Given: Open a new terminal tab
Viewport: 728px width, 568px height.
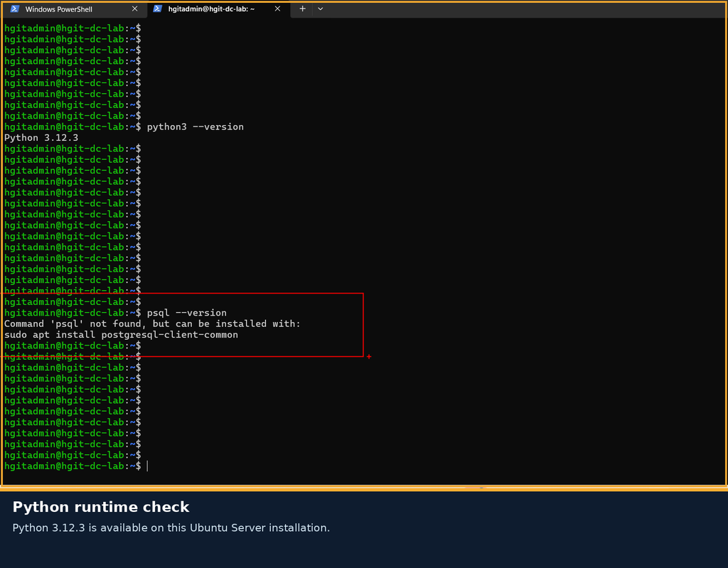Looking at the screenshot, I should coord(302,9).
